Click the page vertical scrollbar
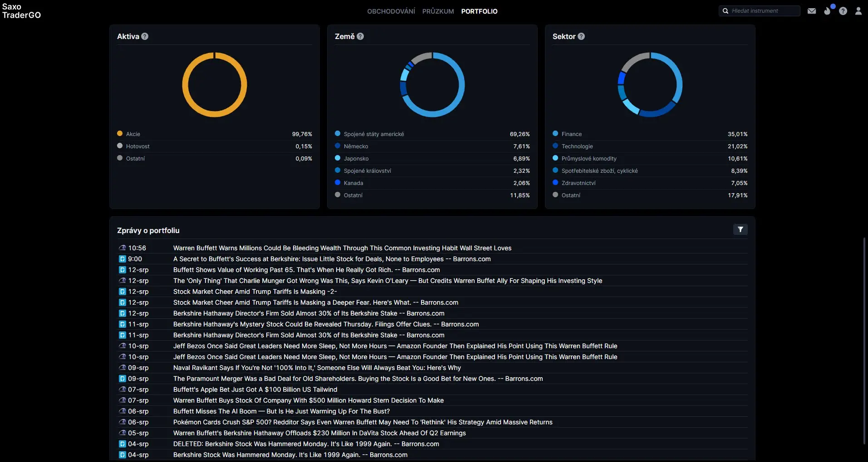The width and height of the screenshot is (868, 462). 864,340
